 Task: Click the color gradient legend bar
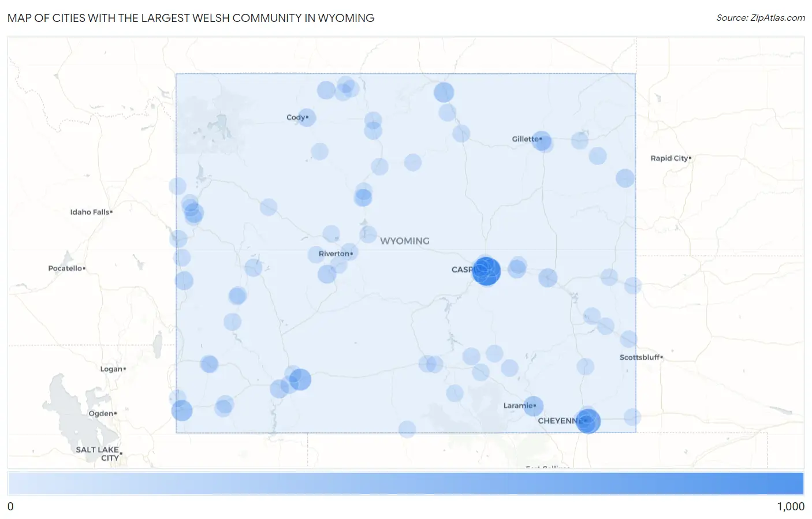pyautogui.click(x=405, y=484)
